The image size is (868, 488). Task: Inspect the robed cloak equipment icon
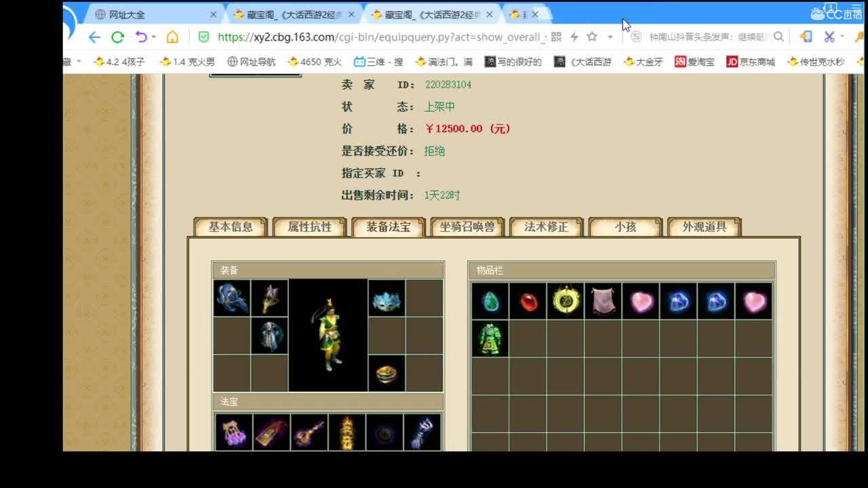(270, 336)
